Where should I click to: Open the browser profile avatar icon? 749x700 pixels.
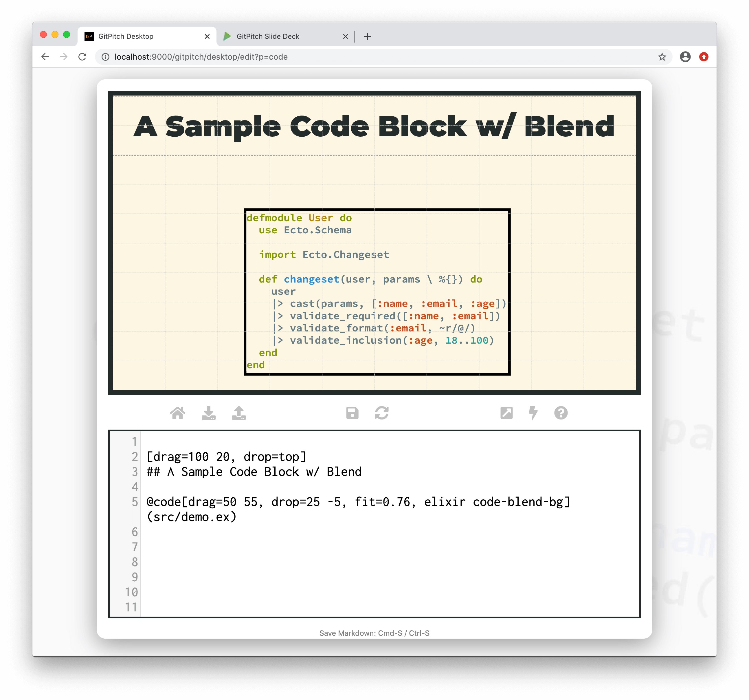(685, 56)
